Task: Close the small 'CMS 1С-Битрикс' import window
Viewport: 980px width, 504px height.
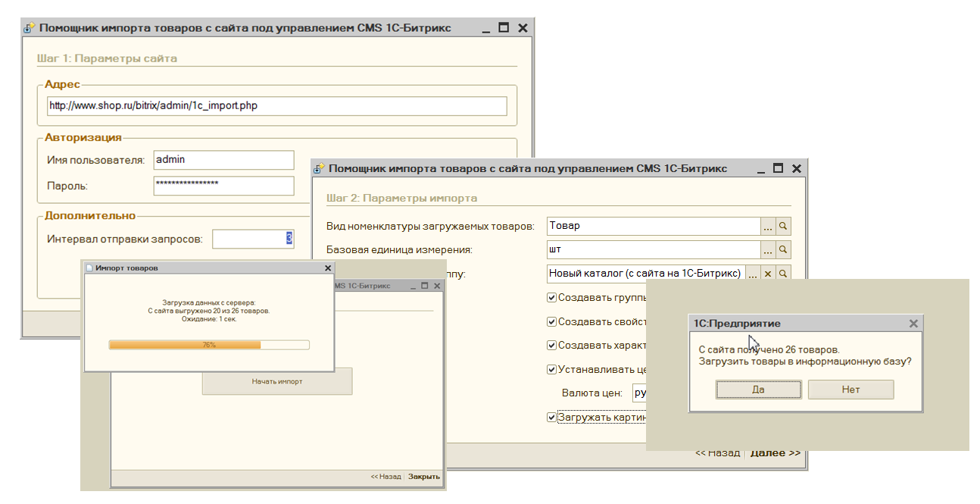Action: (x=436, y=286)
